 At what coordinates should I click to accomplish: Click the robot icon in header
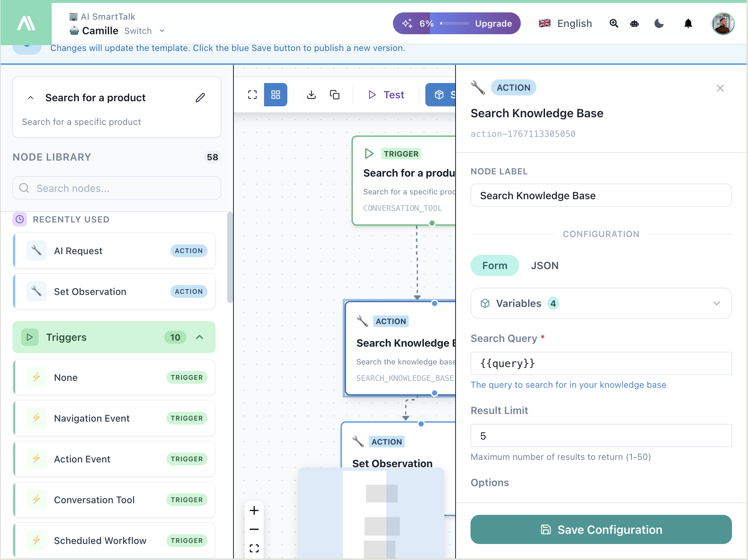pyautogui.click(x=634, y=24)
